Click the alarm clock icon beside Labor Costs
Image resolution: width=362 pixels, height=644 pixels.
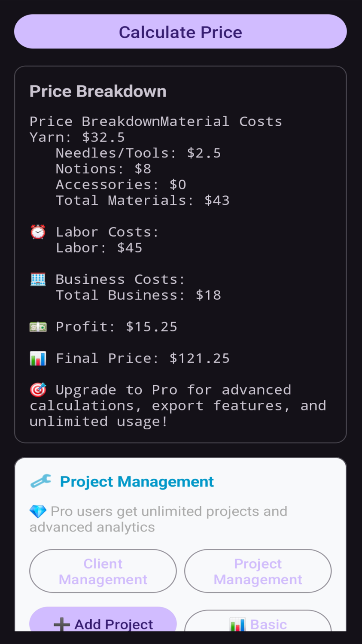(38, 232)
